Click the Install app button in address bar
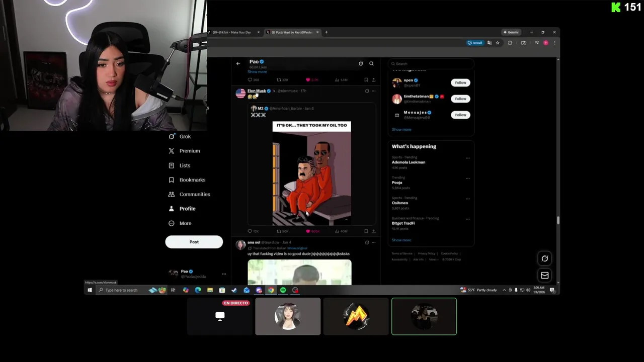 click(x=475, y=43)
